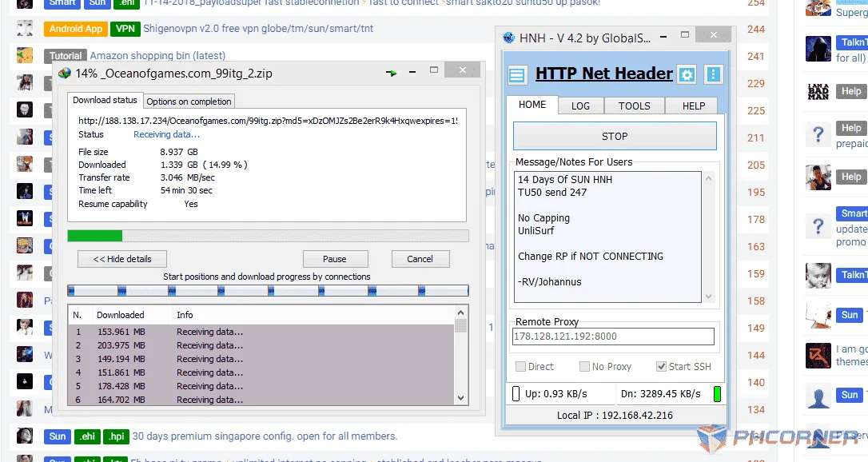
Task: Click the Downloaded column header
Action: [x=120, y=315]
